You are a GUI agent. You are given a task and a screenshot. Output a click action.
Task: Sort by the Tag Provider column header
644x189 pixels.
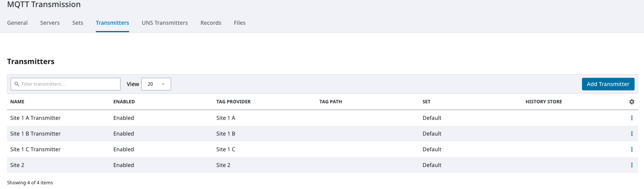pyautogui.click(x=234, y=102)
